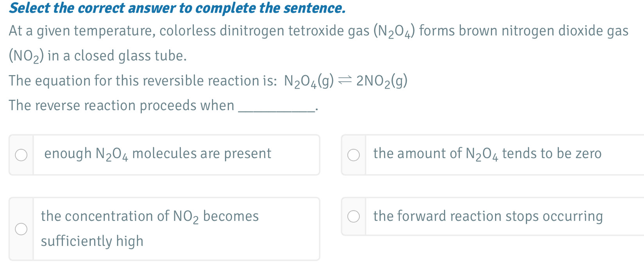Choose radio for "amount of N2O4 tends to be zero"
Image resolution: width=644 pixels, height=267 pixels.
(354, 155)
